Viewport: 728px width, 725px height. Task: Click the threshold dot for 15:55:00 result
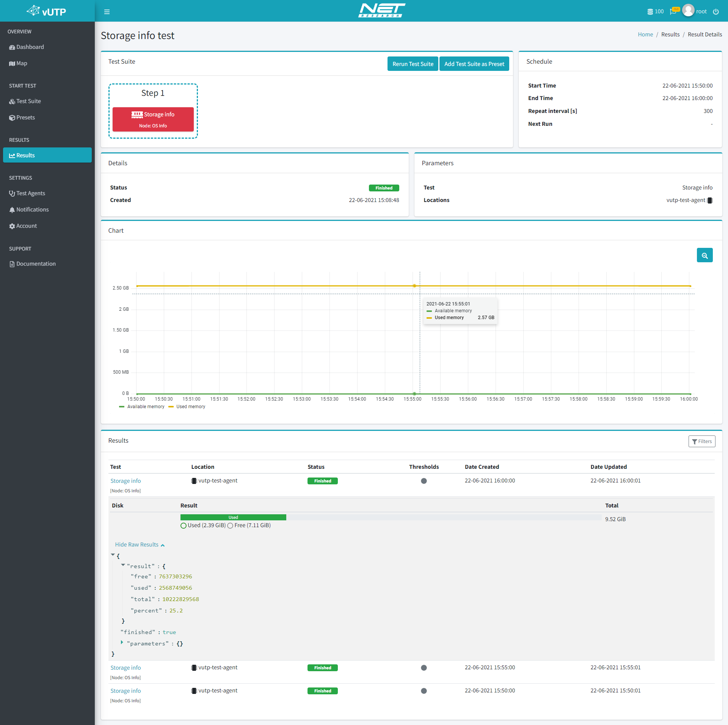[424, 668]
